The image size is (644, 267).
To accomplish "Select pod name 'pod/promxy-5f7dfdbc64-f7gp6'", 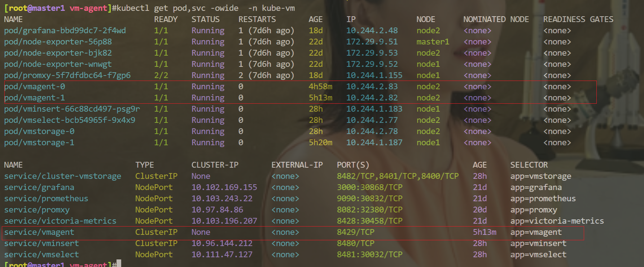I will [x=67, y=76].
